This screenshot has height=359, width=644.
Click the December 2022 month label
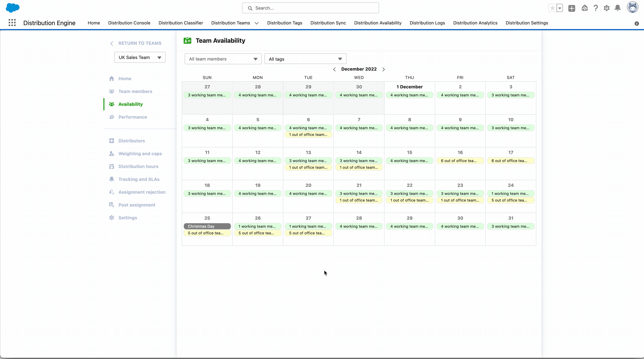tap(359, 69)
